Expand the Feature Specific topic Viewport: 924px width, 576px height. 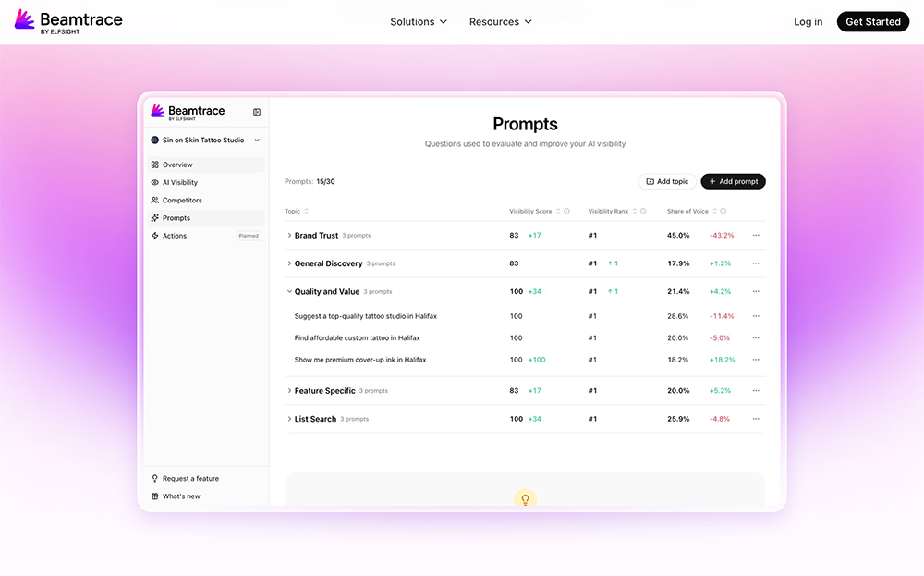(x=289, y=391)
